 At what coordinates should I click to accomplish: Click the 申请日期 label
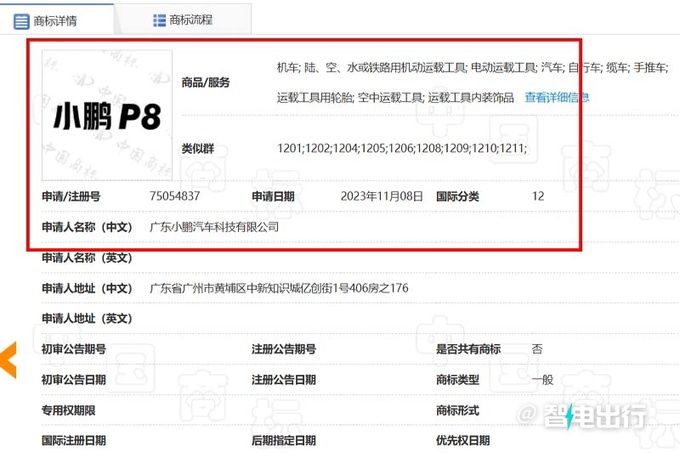273,196
